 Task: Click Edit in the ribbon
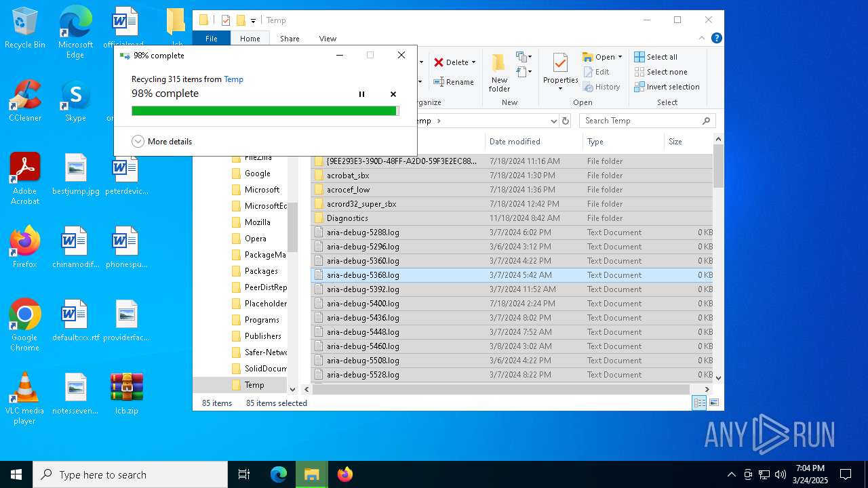tap(595, 72)
